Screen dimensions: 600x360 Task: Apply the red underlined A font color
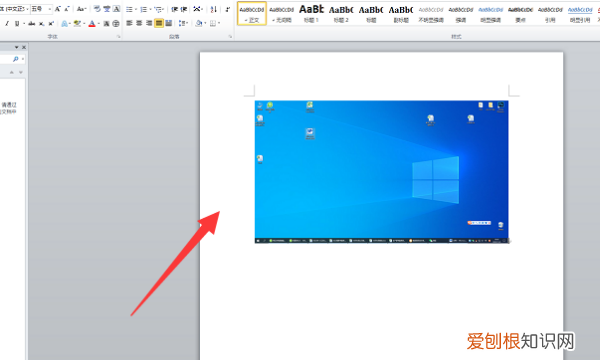tap(92, 24)
